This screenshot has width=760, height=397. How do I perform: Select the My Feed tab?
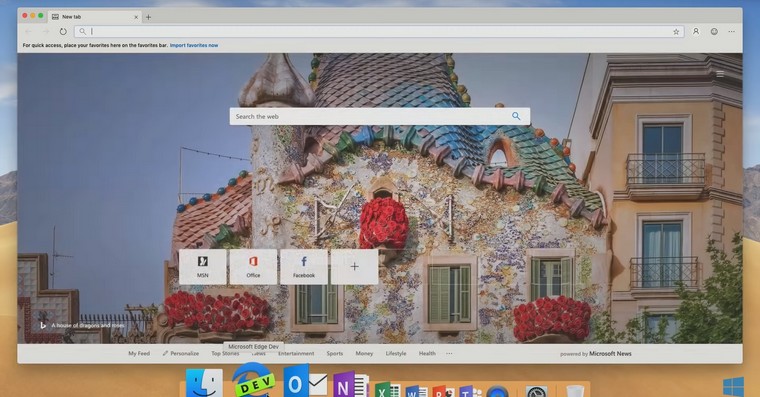click(x=139, y=353)
